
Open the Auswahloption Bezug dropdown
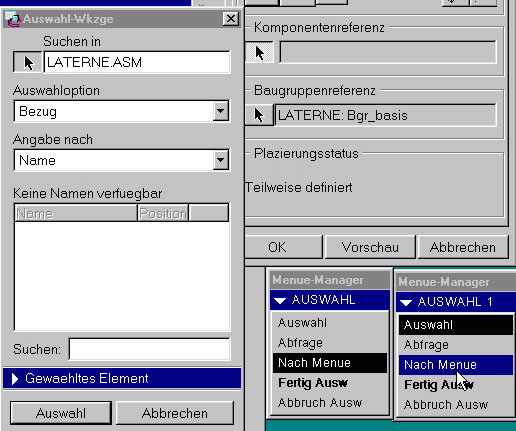click(221, 111)
